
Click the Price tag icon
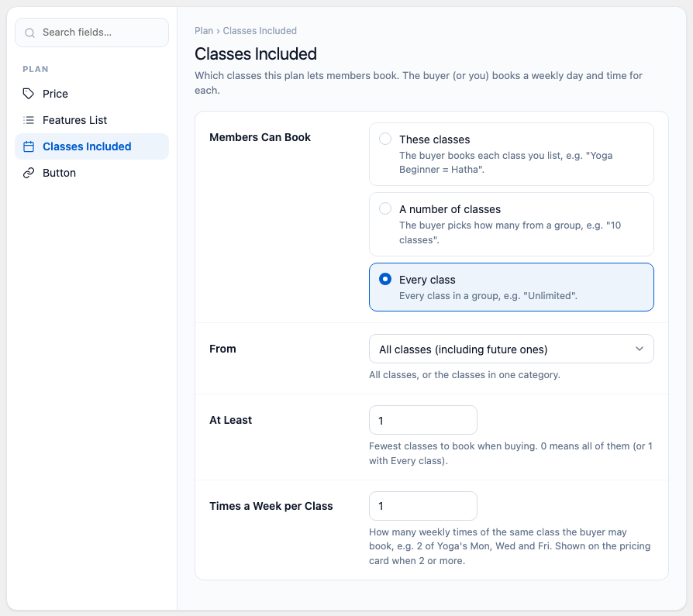29,94
